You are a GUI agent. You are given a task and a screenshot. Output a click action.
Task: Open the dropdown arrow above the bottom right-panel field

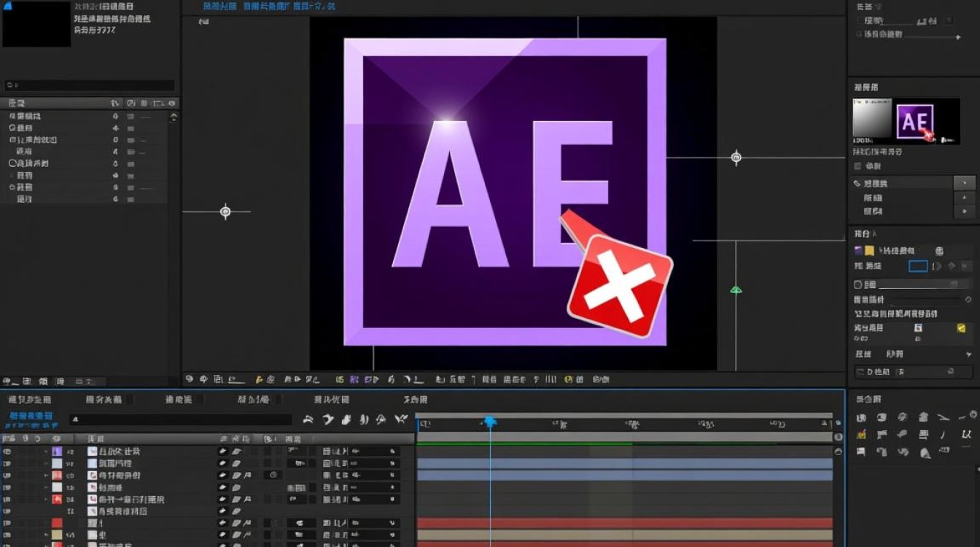[968, 354]
